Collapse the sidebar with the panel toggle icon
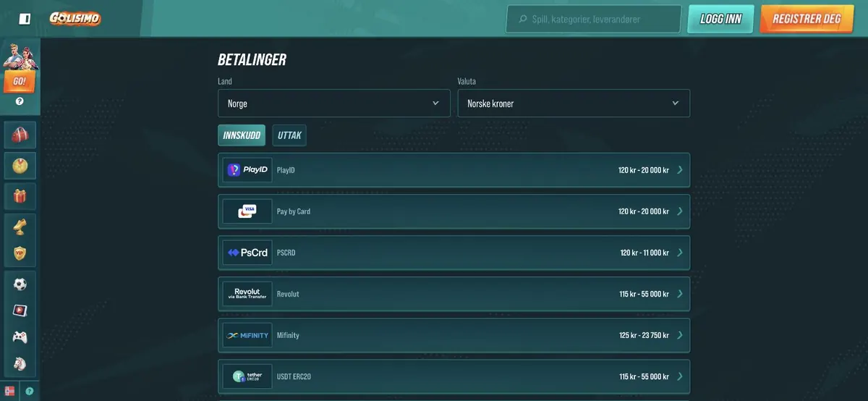868x401 pixels. pos(25,19)
